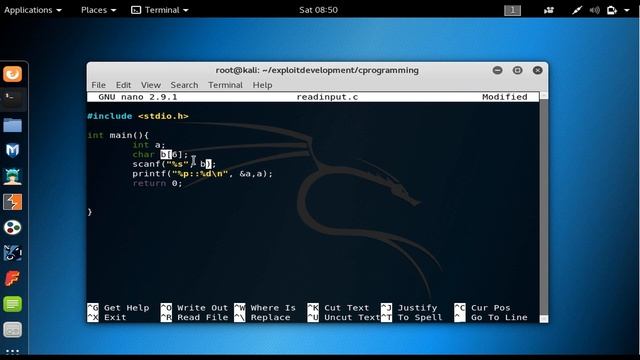Viewport: 640px width, 360px height.
Task: Open the Places menu
Action: click(98, 10)
